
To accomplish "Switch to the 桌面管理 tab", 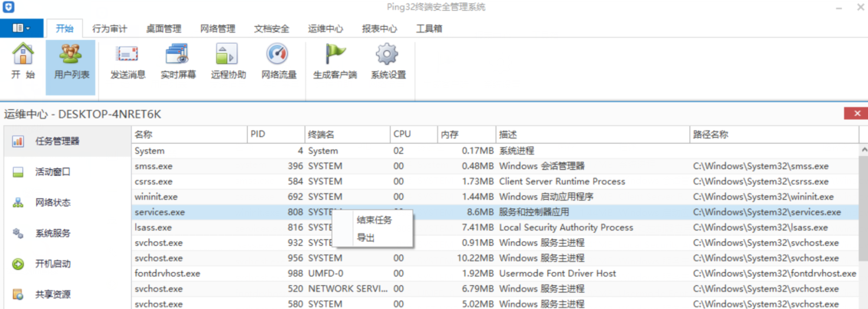I will (x=163, y=29).
